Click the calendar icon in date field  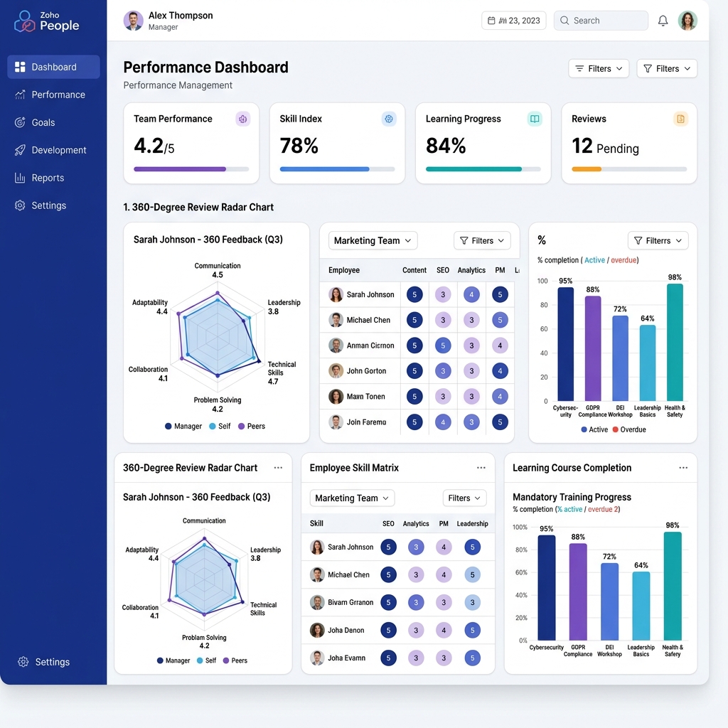[x=491, y=21]
